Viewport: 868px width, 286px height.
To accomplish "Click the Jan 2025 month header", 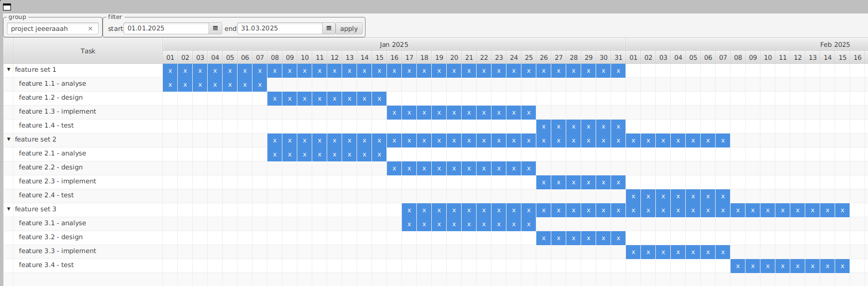I will pos(393,44).
